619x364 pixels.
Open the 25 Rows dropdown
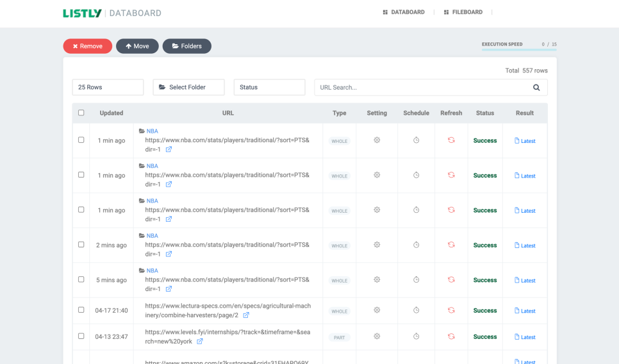point(108,87)
